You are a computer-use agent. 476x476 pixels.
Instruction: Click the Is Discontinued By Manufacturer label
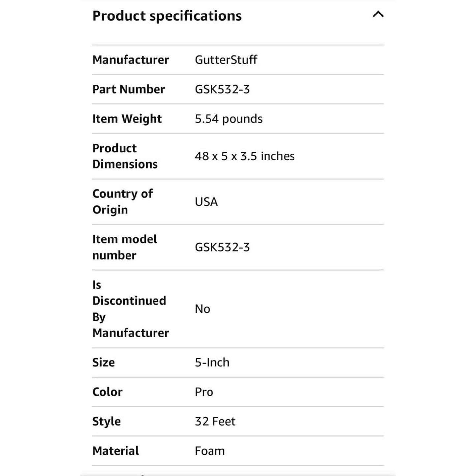point(130,309)
